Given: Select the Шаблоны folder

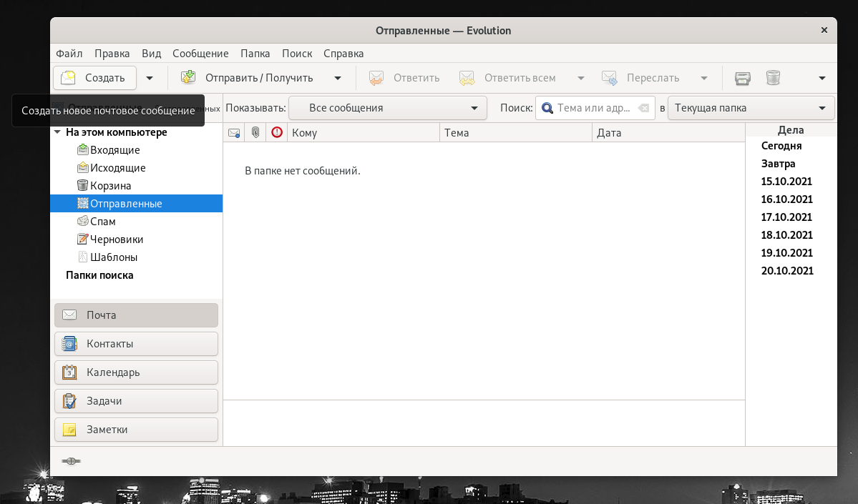Looking at the screenshot, I should (x=136, y=257).
